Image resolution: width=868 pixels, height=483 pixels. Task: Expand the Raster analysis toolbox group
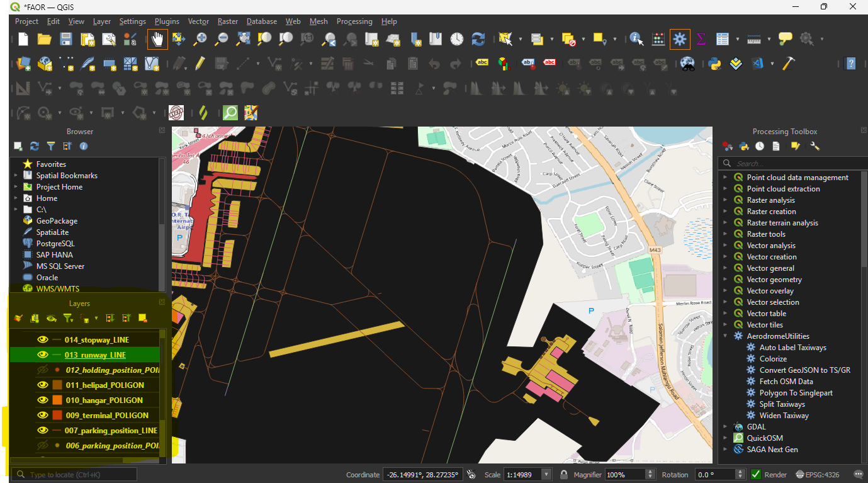click(725, 200)
